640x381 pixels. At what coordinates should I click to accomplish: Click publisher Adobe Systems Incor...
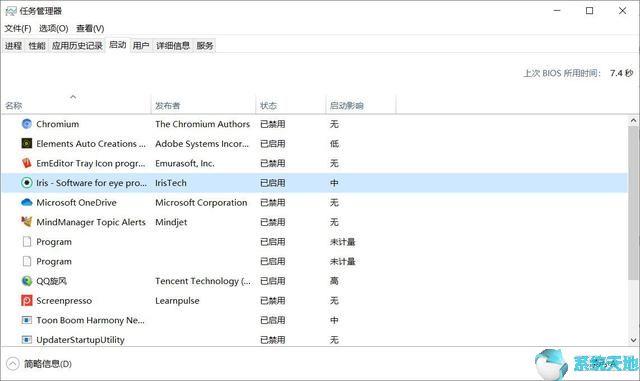coord(202,143)
